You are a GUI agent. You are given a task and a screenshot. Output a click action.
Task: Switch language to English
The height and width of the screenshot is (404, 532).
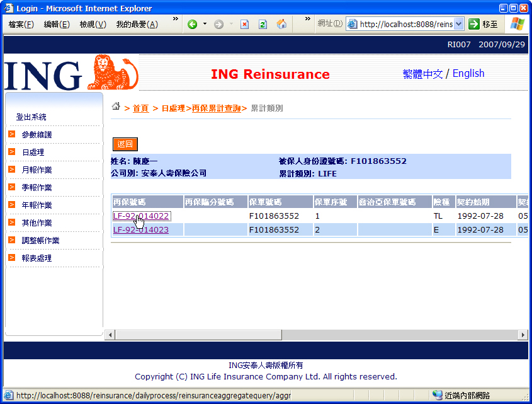[x=468, y=73]
